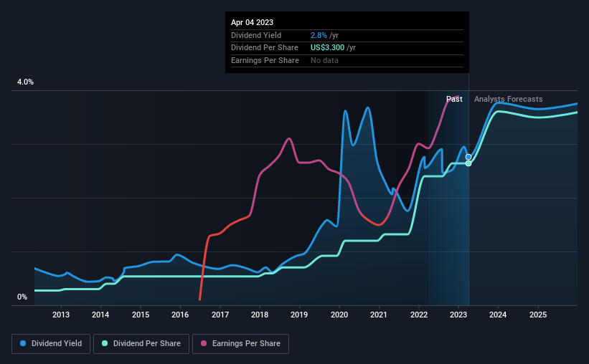Select the 2025 label on the x-axis

(x=538, y=315)
